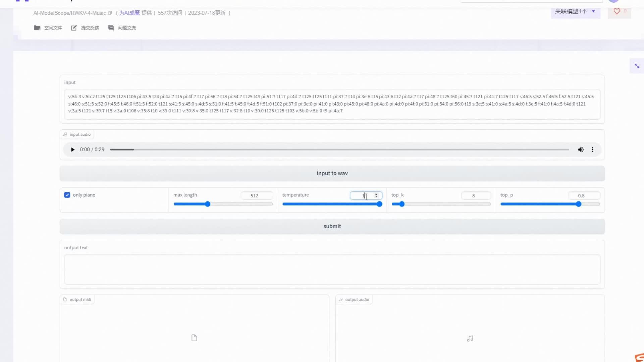The image size is (644, 362).
Task: Click the 为AI成魔 author link
Action: pyautogui.click(x=129, y=13)
